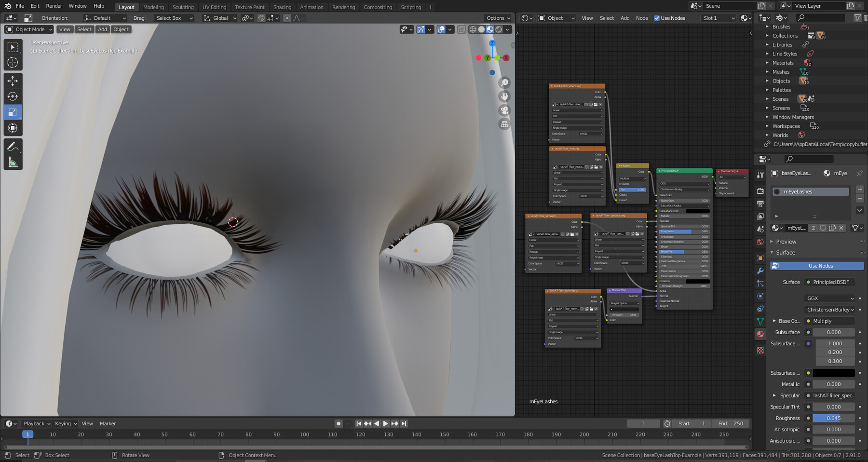Screen dimensions: 868x462
Task: Open the View Layer properties tab
Action: click(760, 217)
